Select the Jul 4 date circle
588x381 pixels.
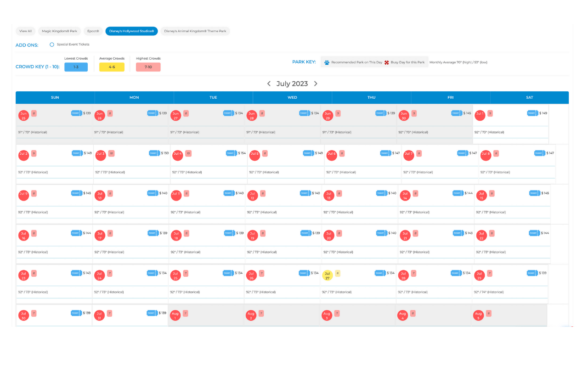(x=177, y=155)
